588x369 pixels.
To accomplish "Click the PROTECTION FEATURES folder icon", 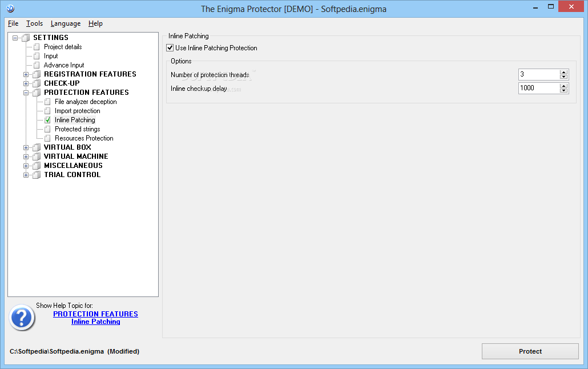I will click(x=37, y=93).
